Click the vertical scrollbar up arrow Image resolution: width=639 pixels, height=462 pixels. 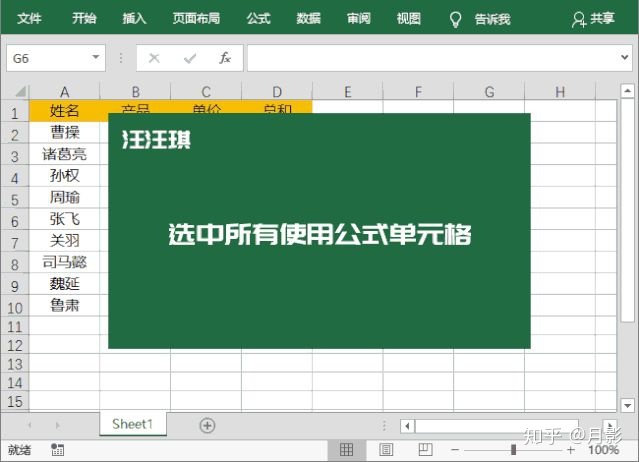628,90
